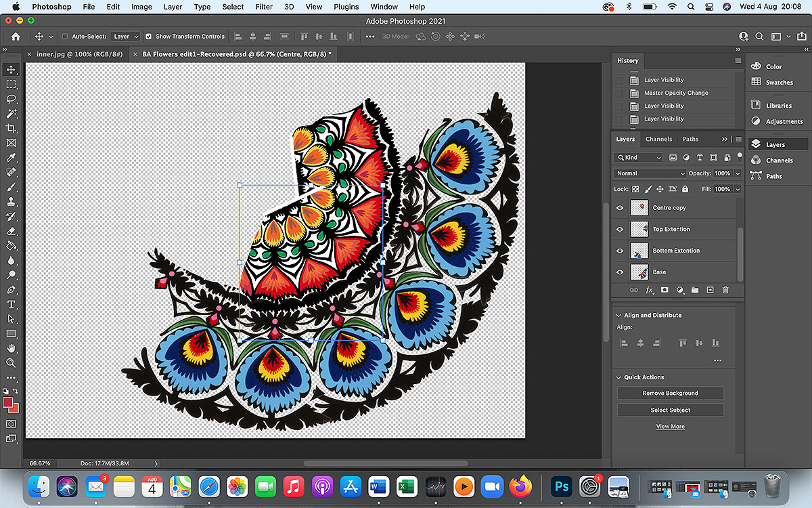Disable Show Transform Controls checkbox
This screenshot has width=812, height=508.
coord(149,37)
